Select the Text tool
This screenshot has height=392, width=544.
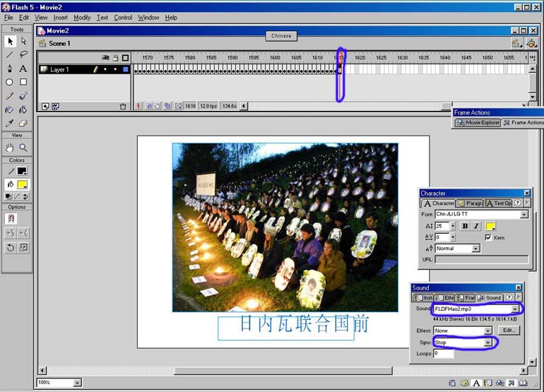tap(23, 69)
